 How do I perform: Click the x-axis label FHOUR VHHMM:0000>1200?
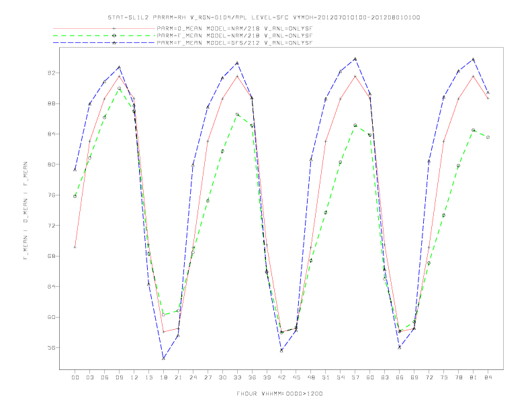[x=279, y=394]
